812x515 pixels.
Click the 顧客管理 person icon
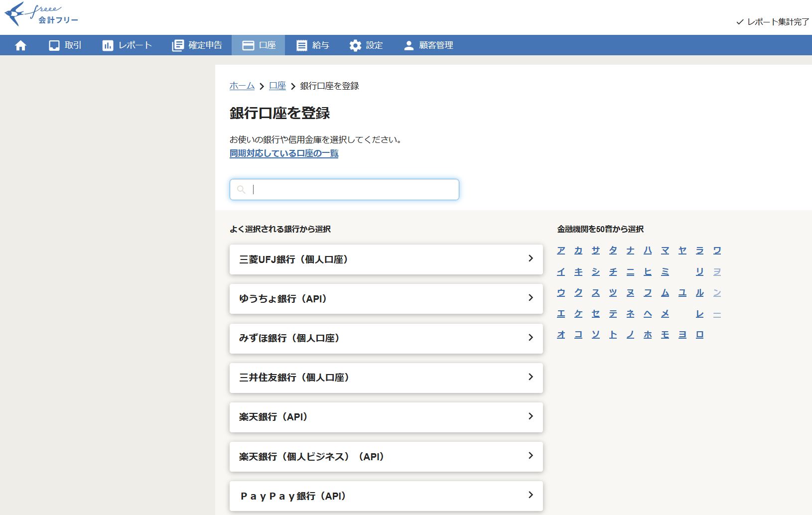pos(408,45)
